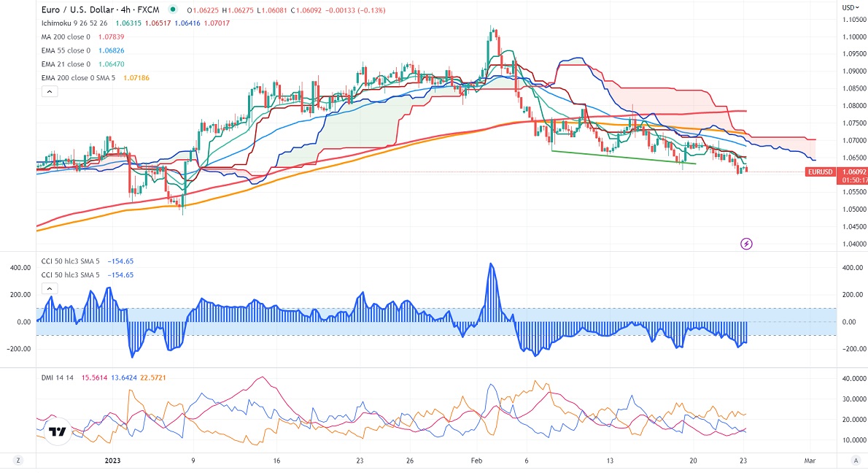Click the red EURUSD price label

coord(820,172)
